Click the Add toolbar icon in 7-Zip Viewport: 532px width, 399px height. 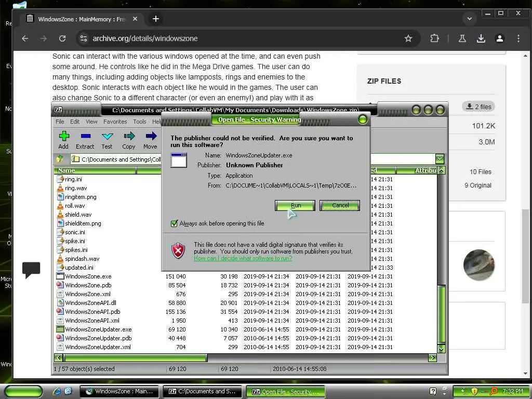(x=64, y=137)
